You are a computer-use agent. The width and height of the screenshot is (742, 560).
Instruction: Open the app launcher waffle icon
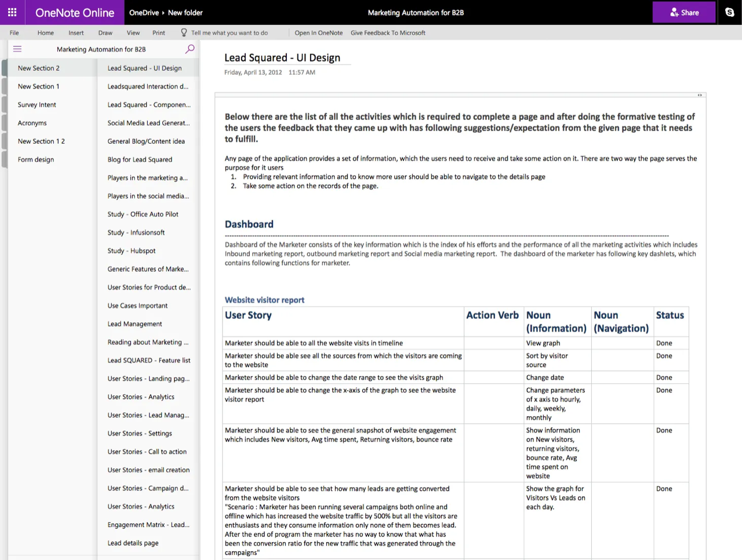(12, 12)
